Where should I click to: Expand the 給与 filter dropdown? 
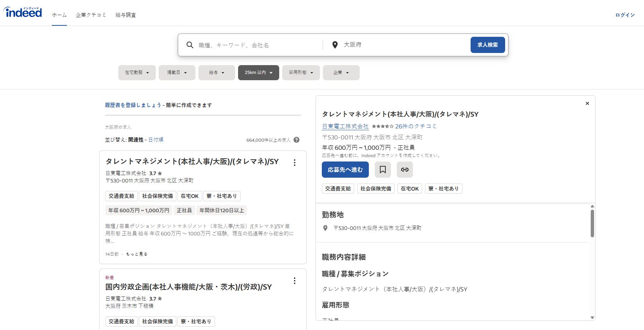(x=217, y=72)
